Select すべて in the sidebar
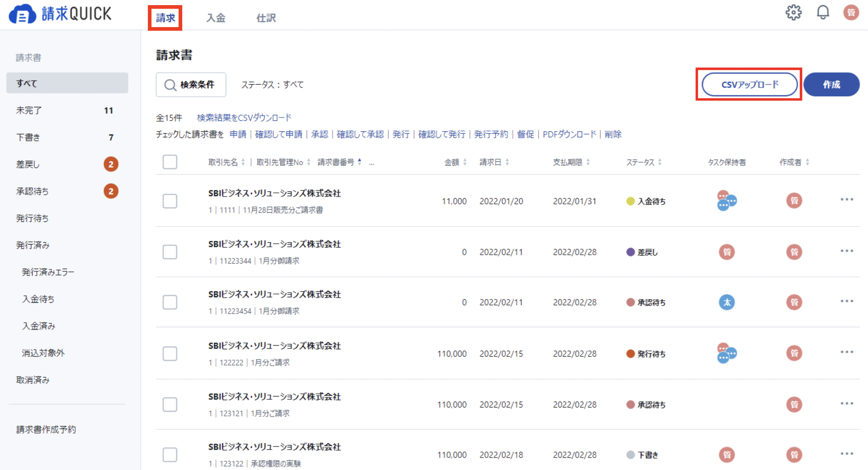Viewport: 868px width, 470px height. pos(67,83)
